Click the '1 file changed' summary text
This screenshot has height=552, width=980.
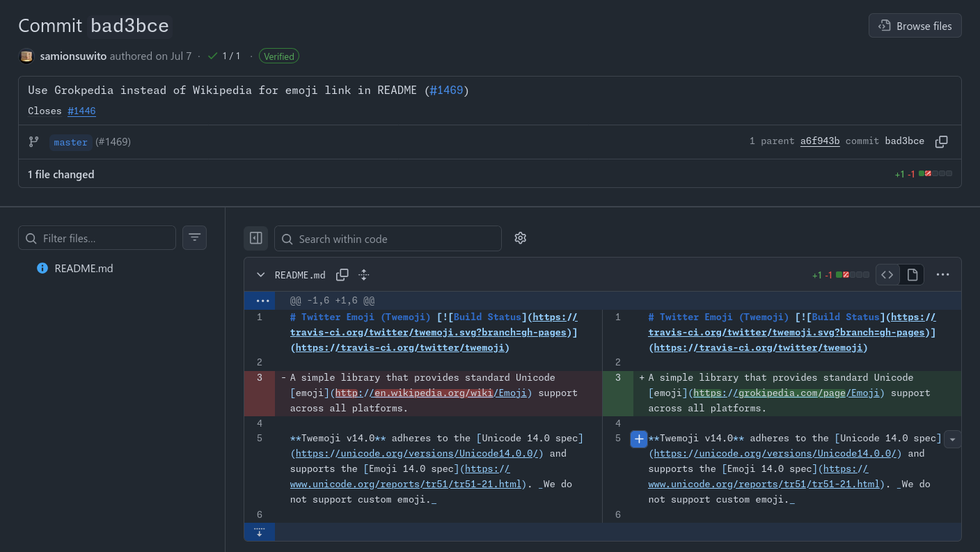61,175
